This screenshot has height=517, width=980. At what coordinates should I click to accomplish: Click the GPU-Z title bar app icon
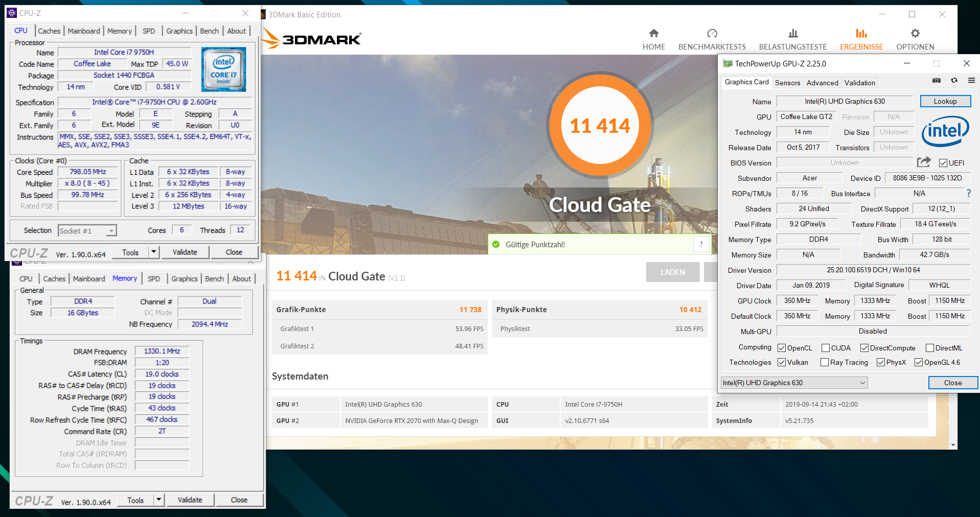[727, 63]
